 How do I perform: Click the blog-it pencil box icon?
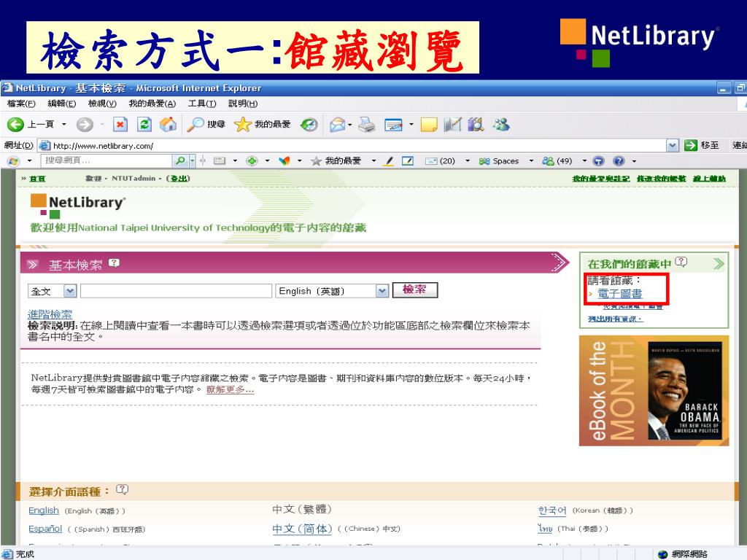coord(408,161)
